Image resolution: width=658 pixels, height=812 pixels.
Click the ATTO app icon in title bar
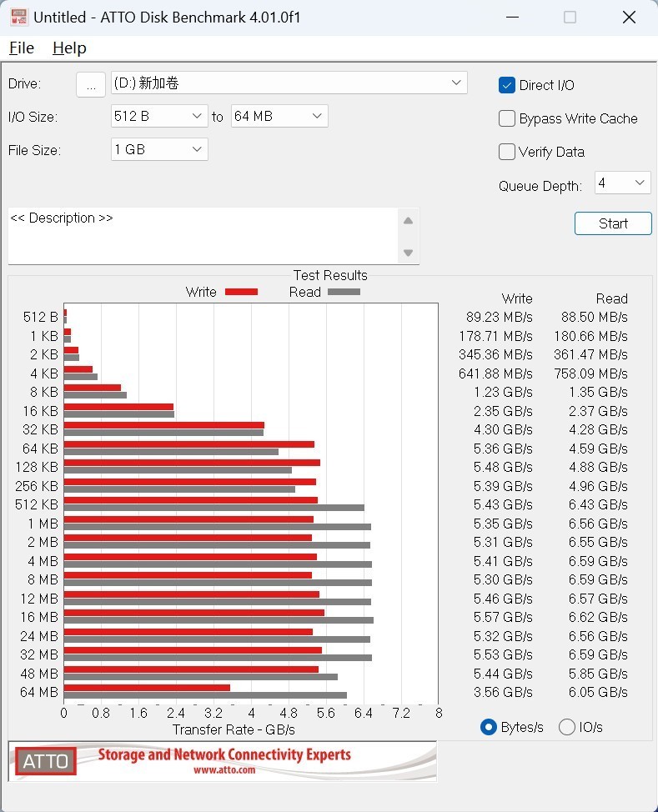click(18, 17)
